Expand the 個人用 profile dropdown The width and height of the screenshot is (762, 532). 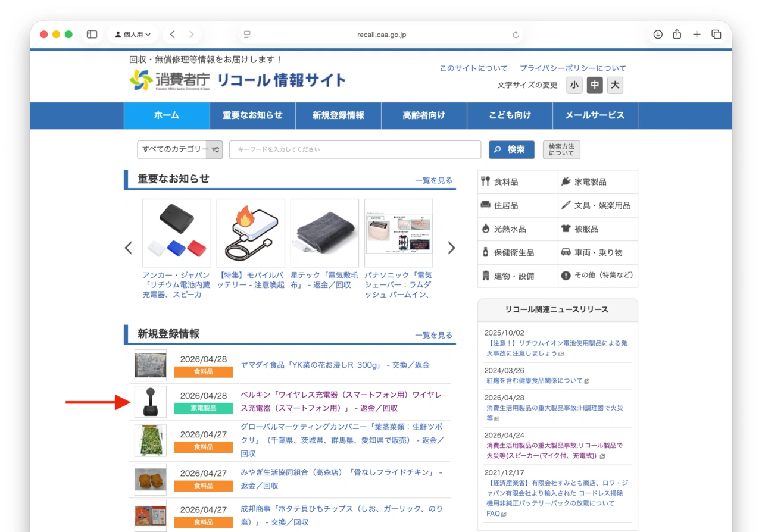click(133, 35)
